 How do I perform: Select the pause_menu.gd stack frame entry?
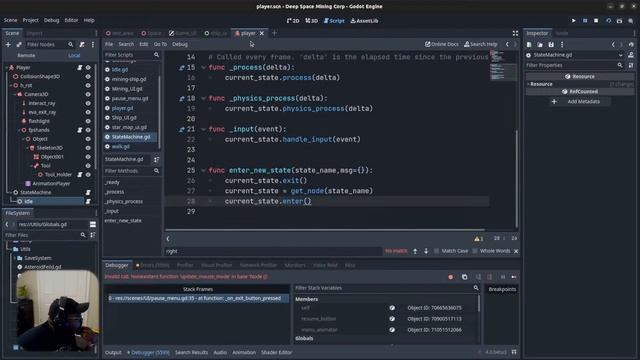pyautogui.click(x=198, y=298)
